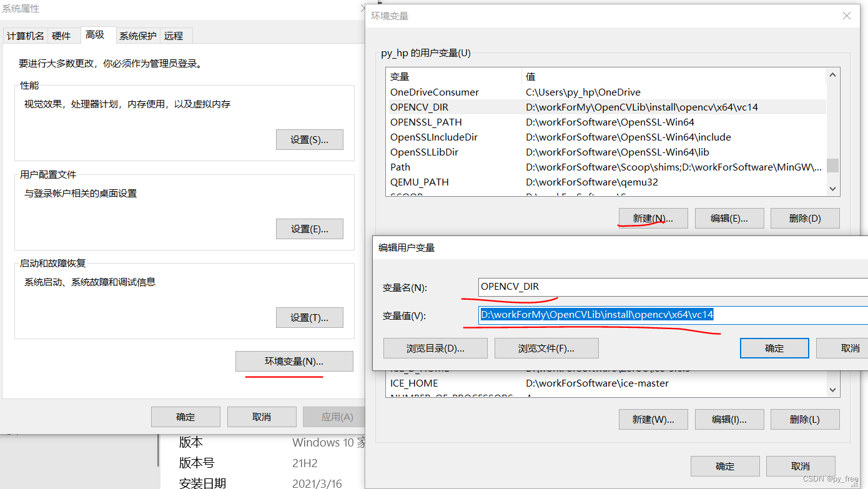Open the 系统保护 tab

137,36
